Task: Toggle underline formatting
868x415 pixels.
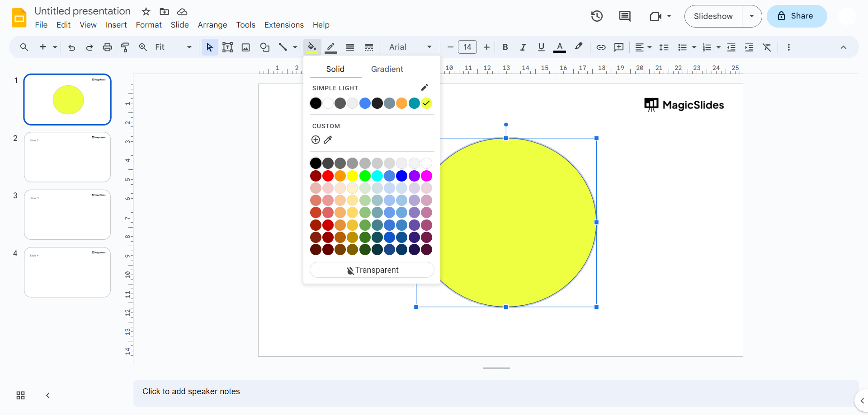Action: point(541,47)
